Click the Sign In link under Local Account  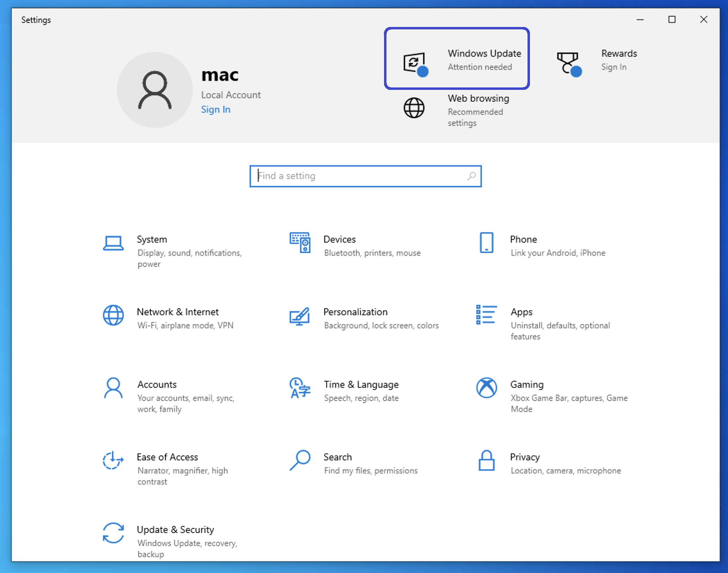(216, 110)
